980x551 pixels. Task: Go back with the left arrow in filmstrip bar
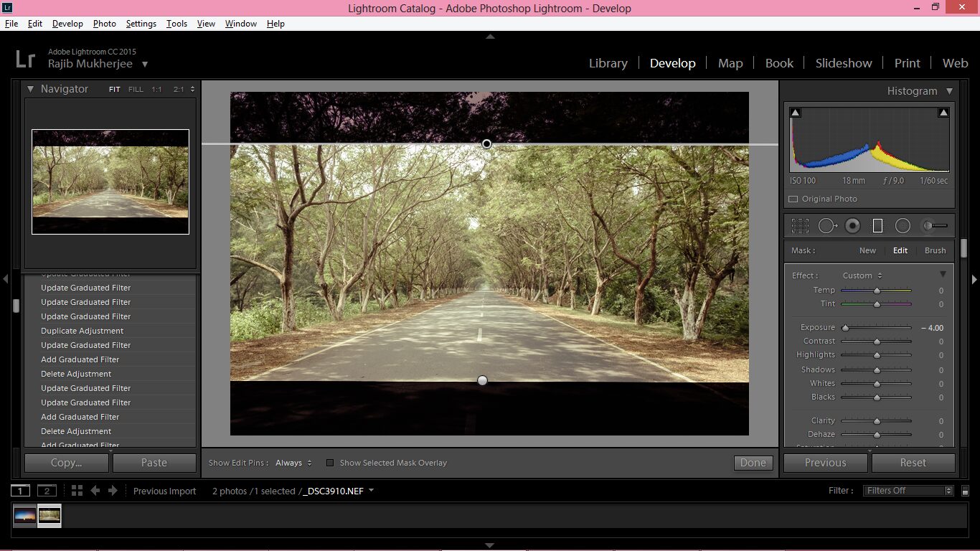(95, 491)
